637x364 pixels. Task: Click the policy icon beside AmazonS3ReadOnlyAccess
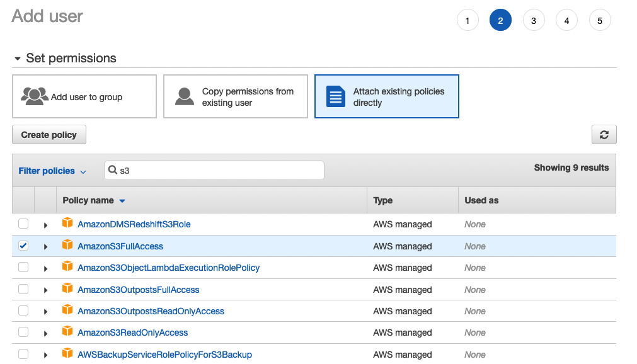coord(67,331)
